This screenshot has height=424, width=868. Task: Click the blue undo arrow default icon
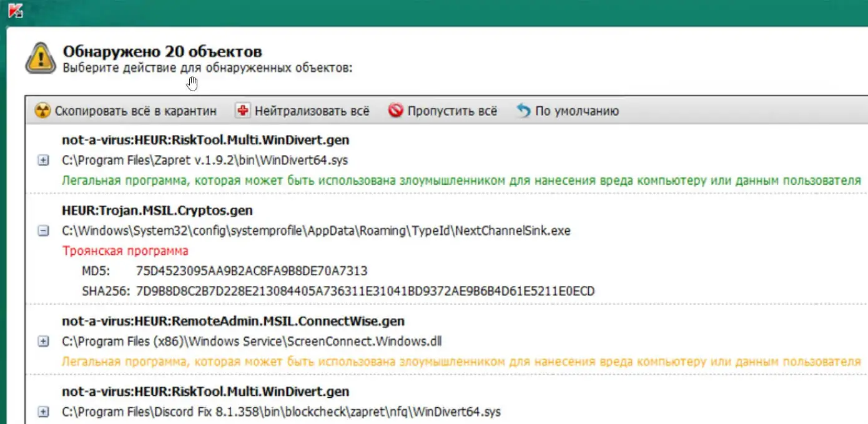[523, 111]
